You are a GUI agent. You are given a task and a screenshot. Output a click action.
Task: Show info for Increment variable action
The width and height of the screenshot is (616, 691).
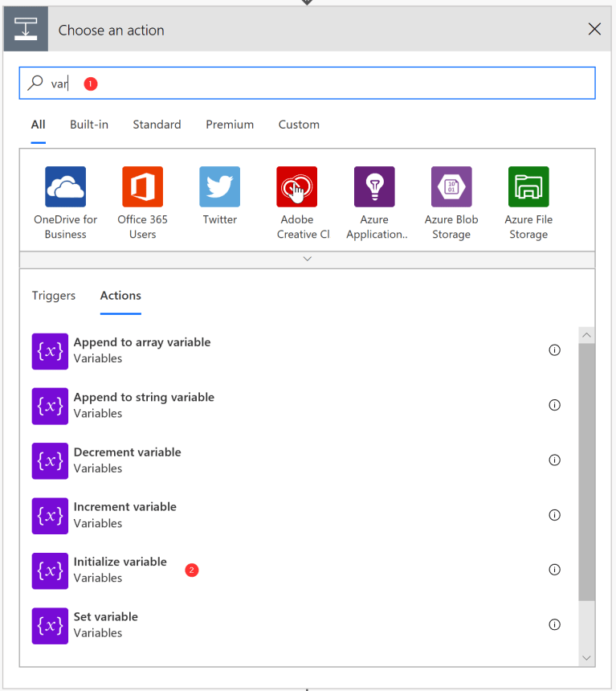point(554,515)
